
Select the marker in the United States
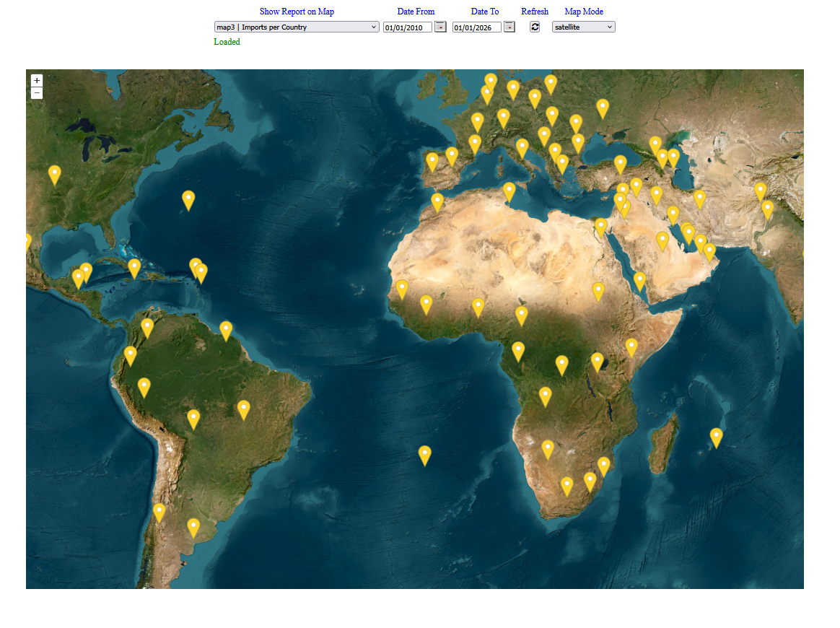[55, 174]
